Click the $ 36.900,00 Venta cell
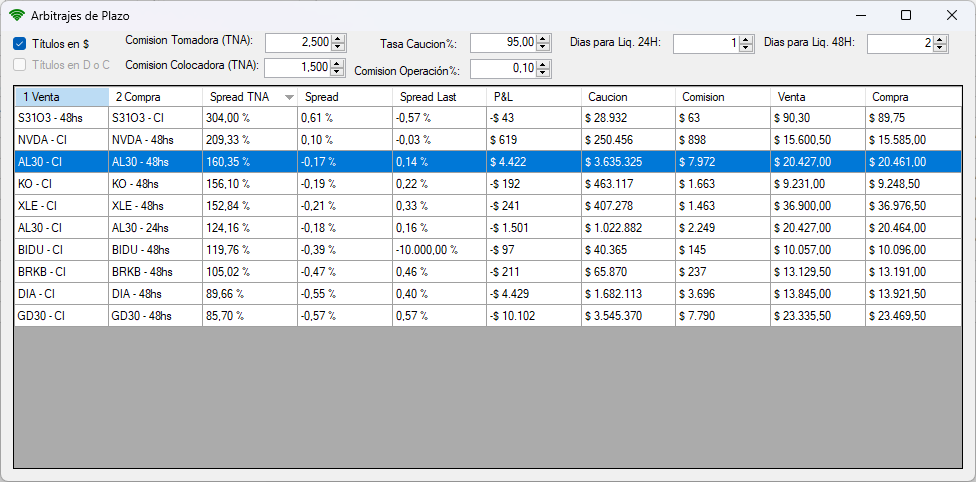The image size is (976, 482). coord(818,206)
